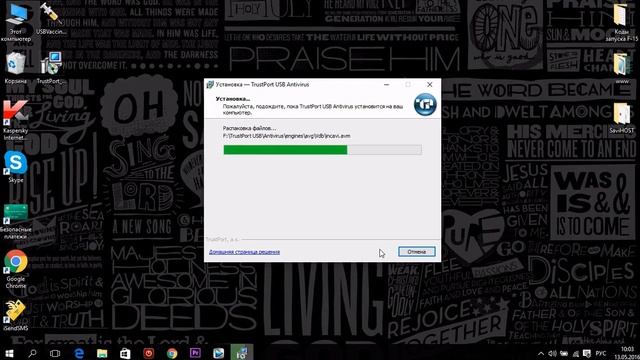Viewport: 640px width, 360px height.
Task: Open taskbar search magnifier
Action: (x=32, y=353)
